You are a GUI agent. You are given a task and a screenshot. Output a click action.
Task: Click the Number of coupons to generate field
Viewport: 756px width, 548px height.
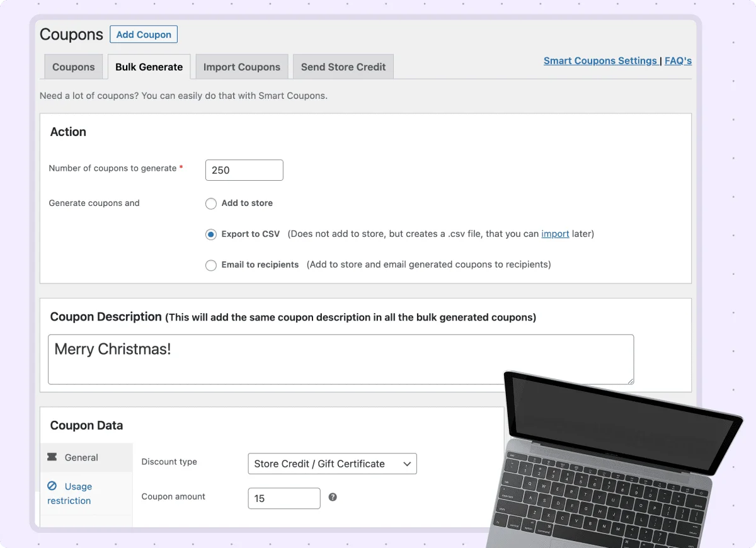tap(244, 170)
